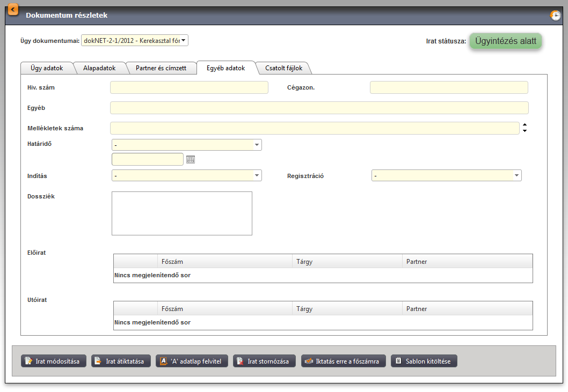Open the Csatolt fájlok tab
The height and width of the screenshot is (392, 568).
coord(283,68)
